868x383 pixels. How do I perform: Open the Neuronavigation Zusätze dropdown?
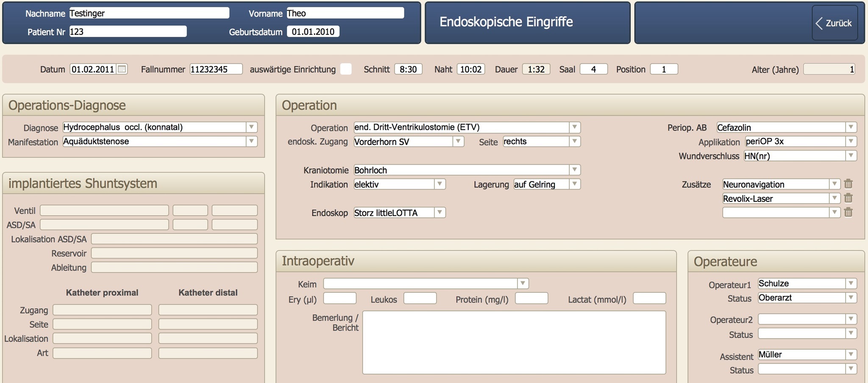(835, 184)
